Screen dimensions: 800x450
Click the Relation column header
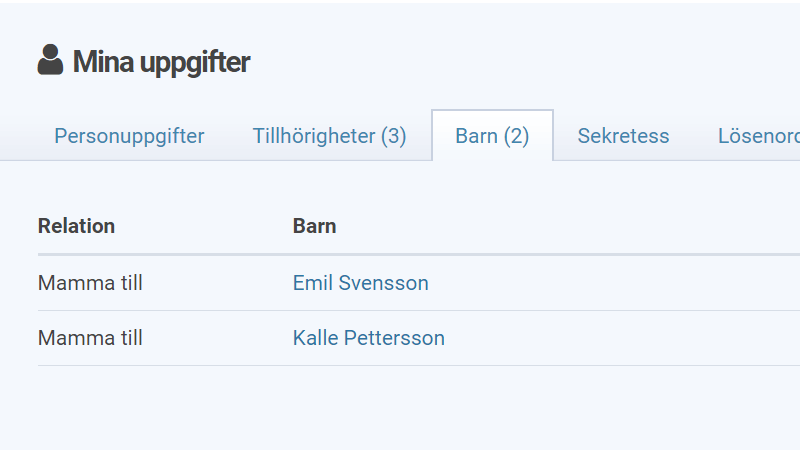[x=76, y=226]
